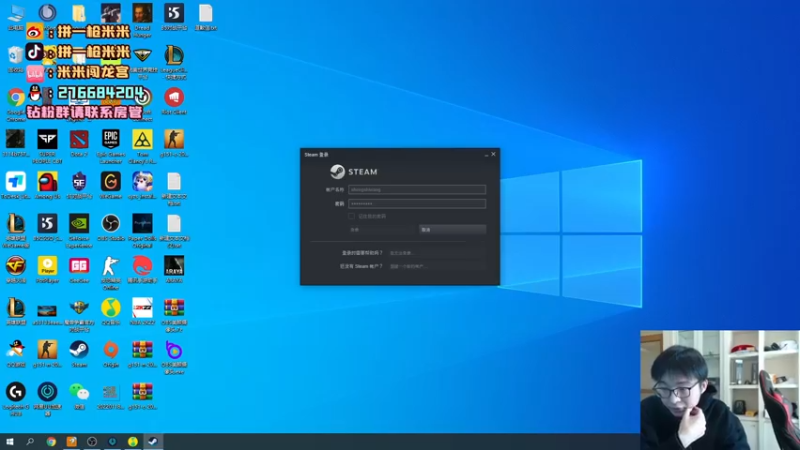Viewport: 800px width, 450px height.
Task: Open Tom Clancy's Rainbow Six yellow icon
Action: point(142,139)
